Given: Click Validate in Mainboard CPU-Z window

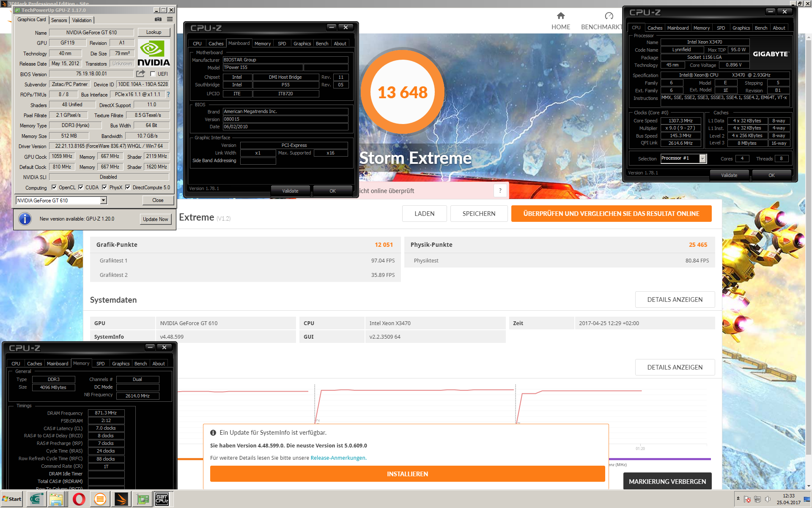Looking at the screenshot, I should pos(290,191).
